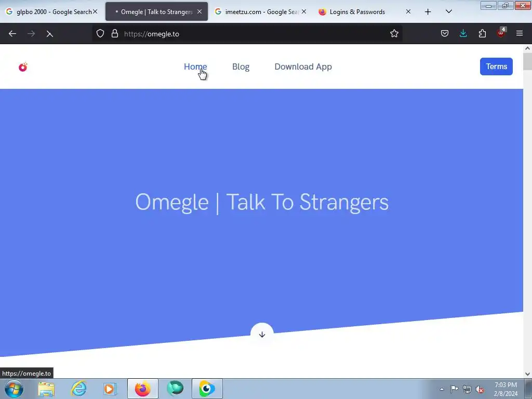Close the Omegle Talk to Strangers tab
The height and width of the screenshot is (399, 532).
199,12
